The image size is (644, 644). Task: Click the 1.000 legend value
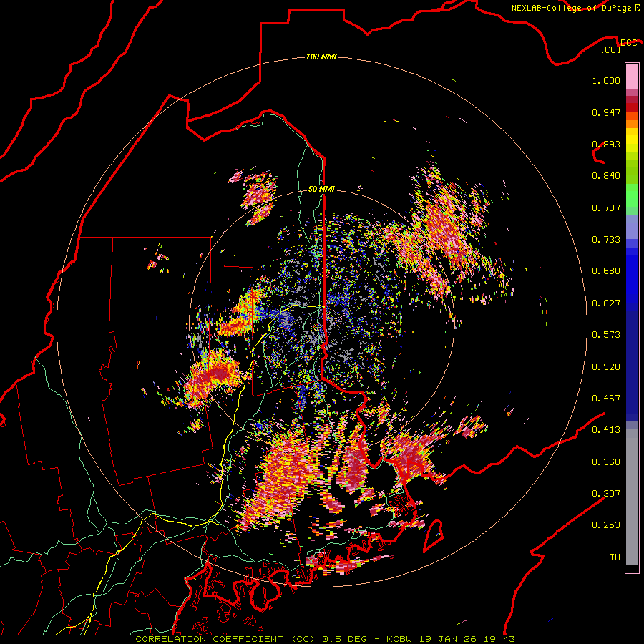(606, 80)
